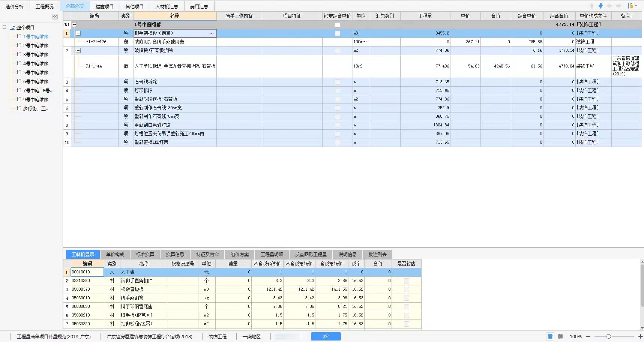Tick the lock checkbox for 玻镁板+石膏板拆除 row
Viewport: 644px width, 342px height.
coord(338,51)
